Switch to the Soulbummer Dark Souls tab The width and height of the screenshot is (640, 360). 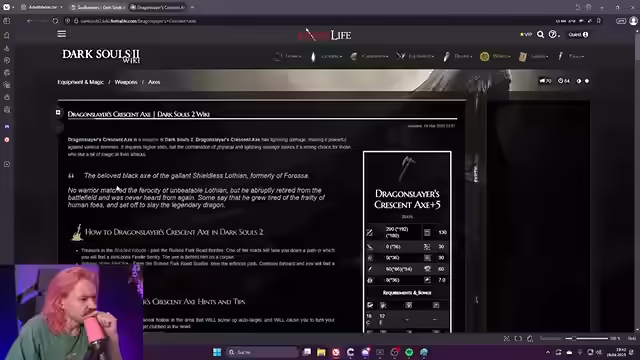point(98,7)
